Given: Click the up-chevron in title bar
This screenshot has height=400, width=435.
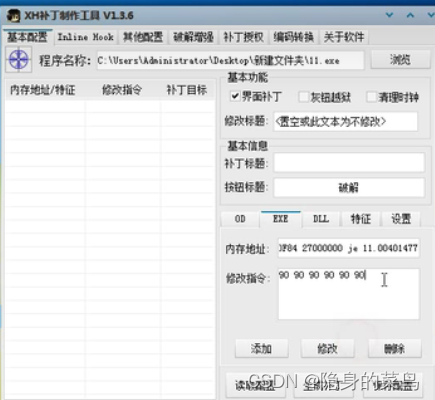Looking at the screenshot, I should pyautogui.click(x=410, y=15).
